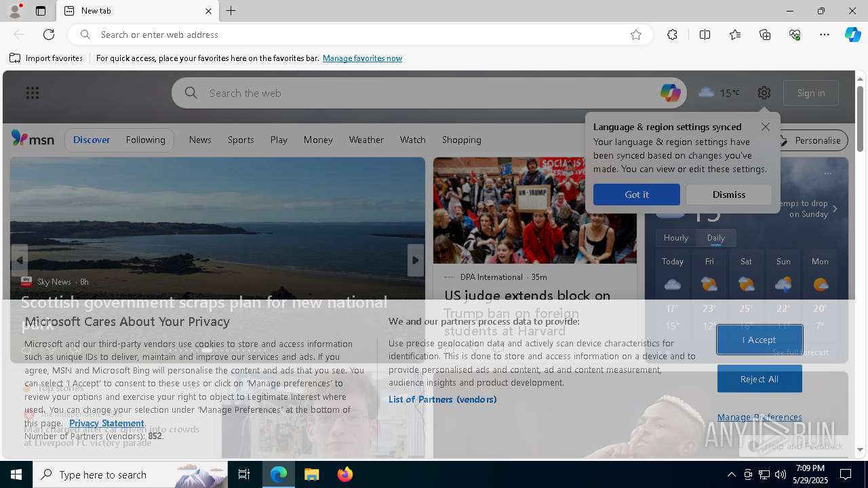This screenshot has width=868, height=488.
Task: Open weather card more options
Action: pos(827,174)
